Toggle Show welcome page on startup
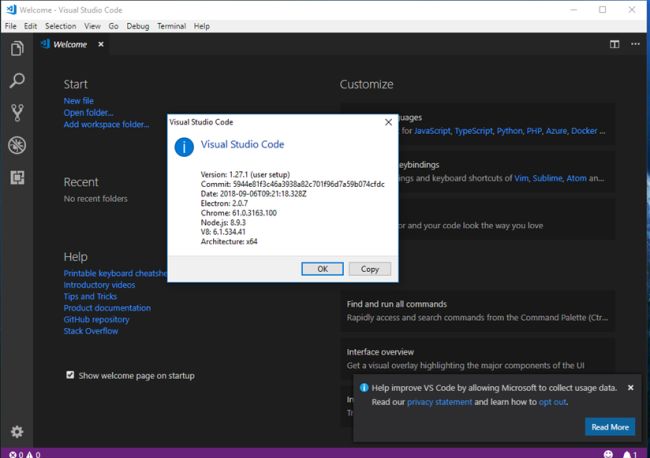Screen dimensions: 650x458 point(70,375)
